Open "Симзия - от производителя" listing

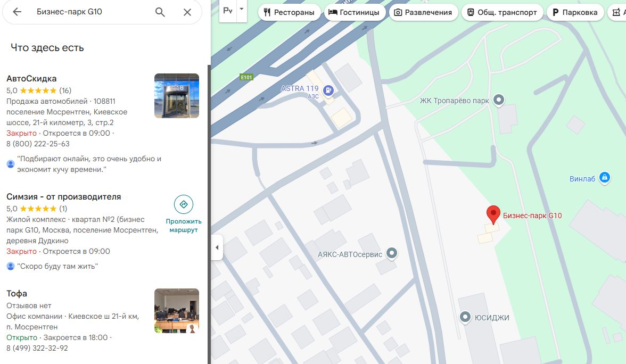63,197
